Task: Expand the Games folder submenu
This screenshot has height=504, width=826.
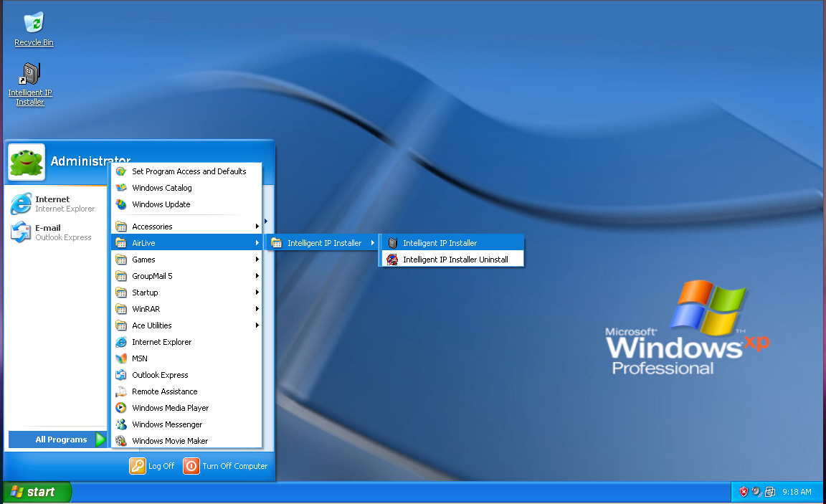Action: pyautogui.click(x=143, y=260)
